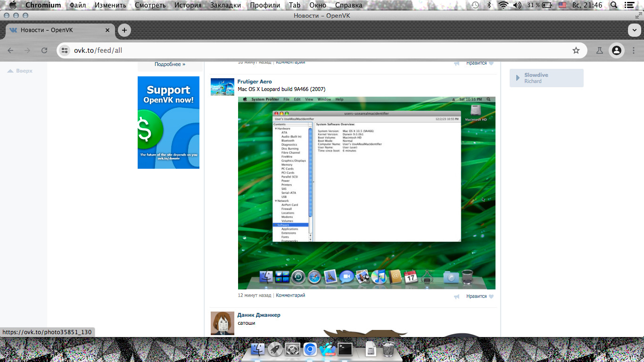The height and width of the screenshot is (362, 644).
Task: Open System Preferences gear in Dock
Action: [x=293, y=349]
